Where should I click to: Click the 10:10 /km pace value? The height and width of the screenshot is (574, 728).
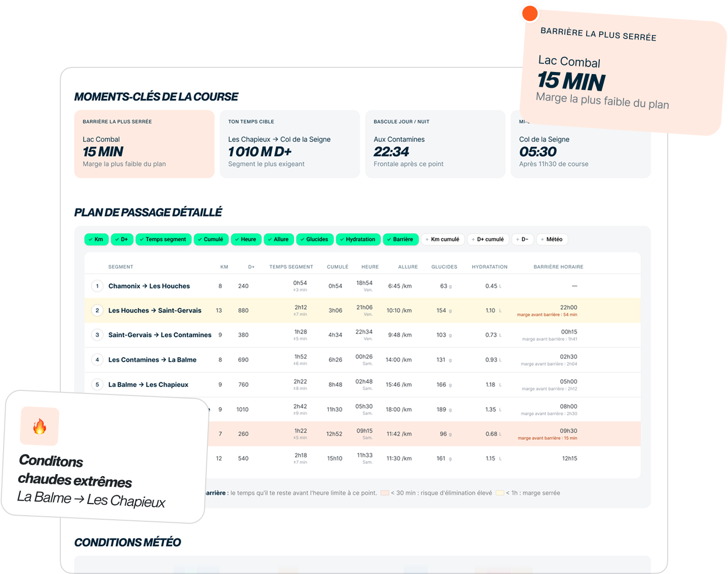coord(399,310)
